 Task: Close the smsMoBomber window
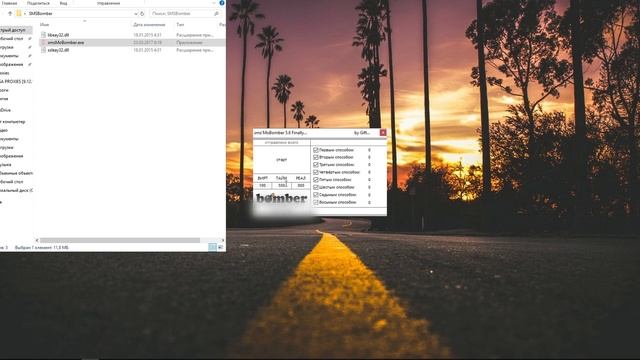383,133
